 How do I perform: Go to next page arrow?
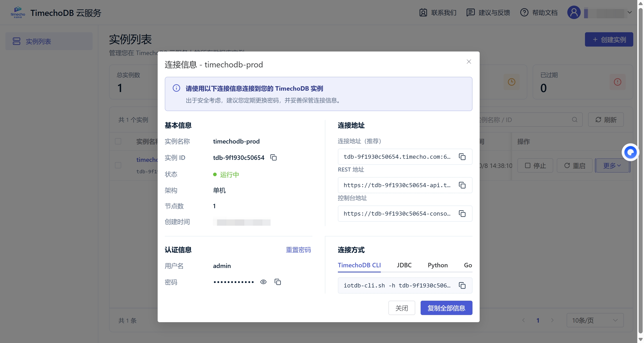[552, 320]
